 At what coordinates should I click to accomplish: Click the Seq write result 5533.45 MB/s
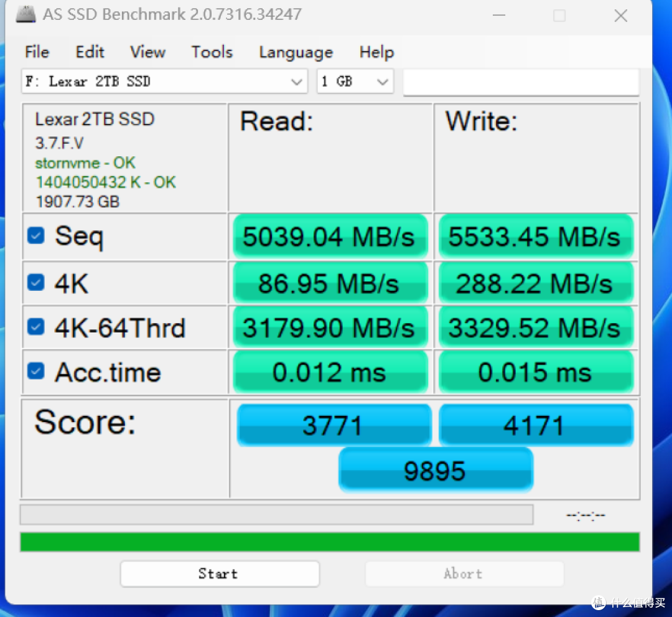coord(536,237)
